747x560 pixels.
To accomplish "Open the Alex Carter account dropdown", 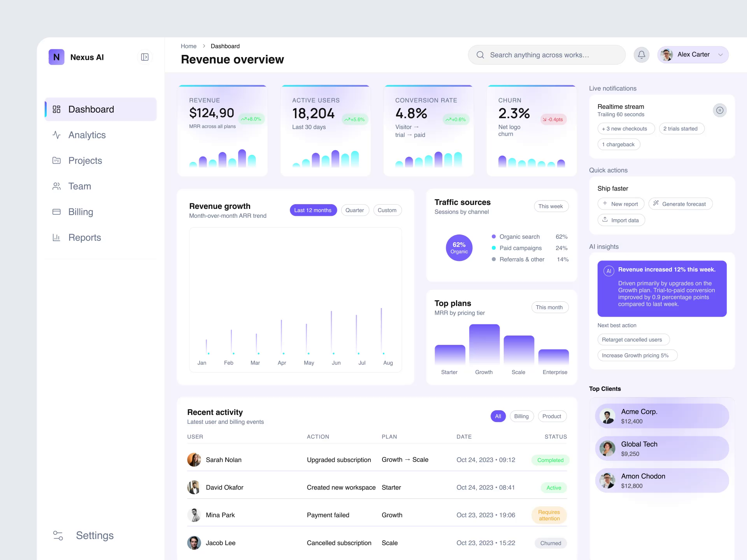I will [x=693, y=54].
